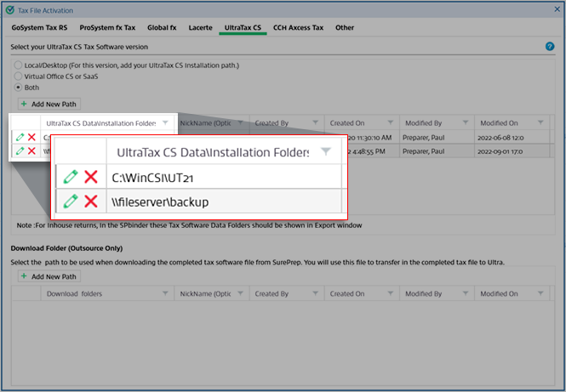
Task: Click the blue help question mark icon
Action: click(x=550, y=46)
